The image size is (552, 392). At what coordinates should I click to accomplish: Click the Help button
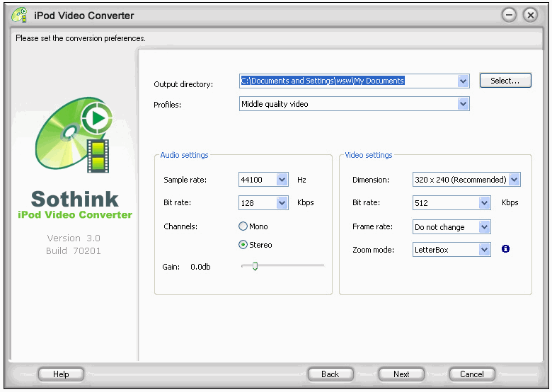click(x=61, y=374)
